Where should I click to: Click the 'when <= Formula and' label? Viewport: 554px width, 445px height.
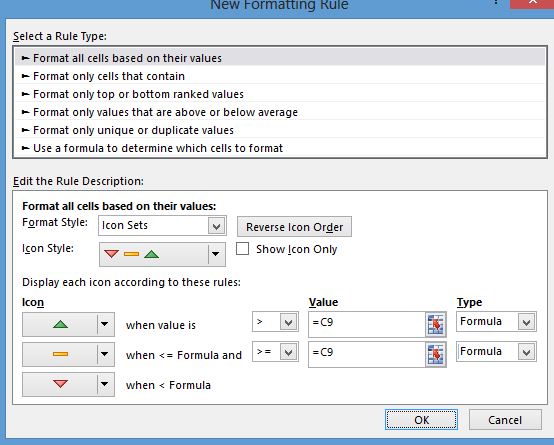(x=184, y=355)
